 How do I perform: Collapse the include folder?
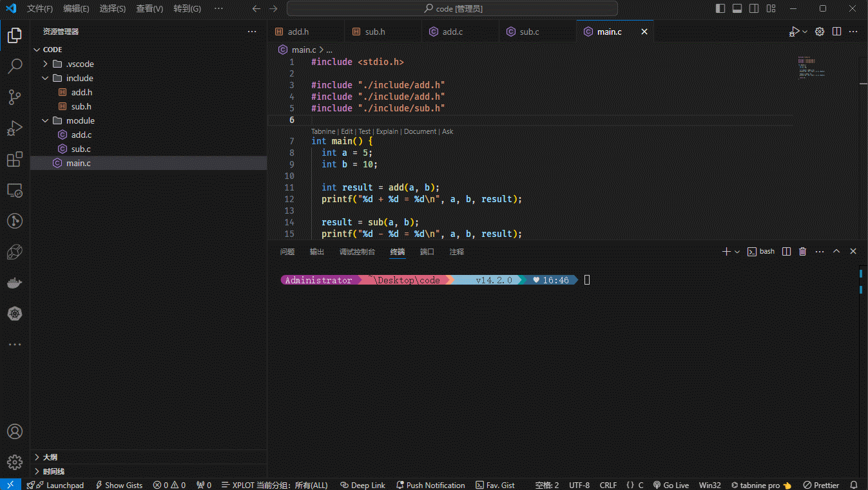pyautogui.click(x=45, y=78)
